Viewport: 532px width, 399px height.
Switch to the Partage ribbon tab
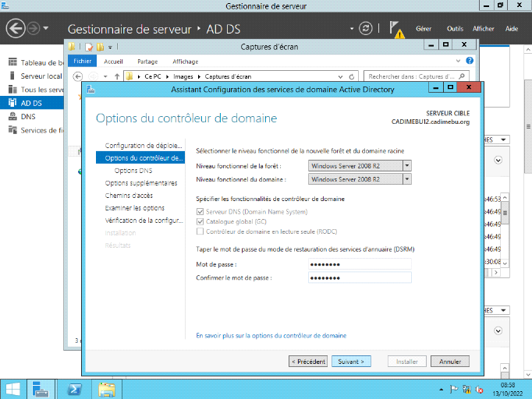tap(147, 62)
